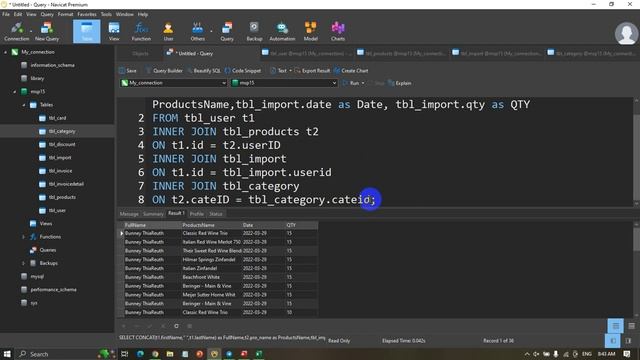Click the refresh icon below results
The image size is (640, 360).
coord(176,326)
